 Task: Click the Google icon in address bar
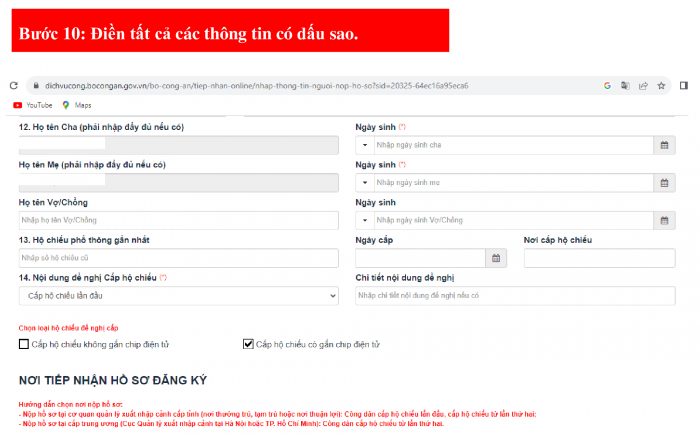click(607, 86)
